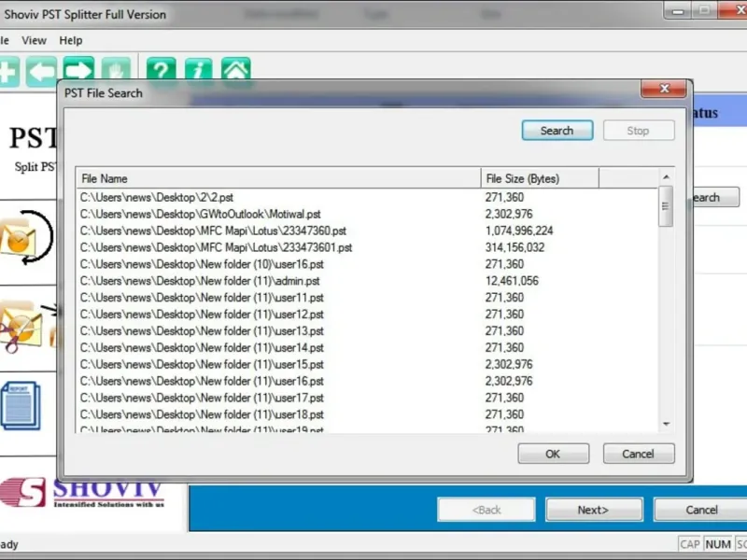This screenshot has width=747, height=560.
Task: Select the GWtoOutlook\Motiwal.pst row
Action: [x=367, y=214]
